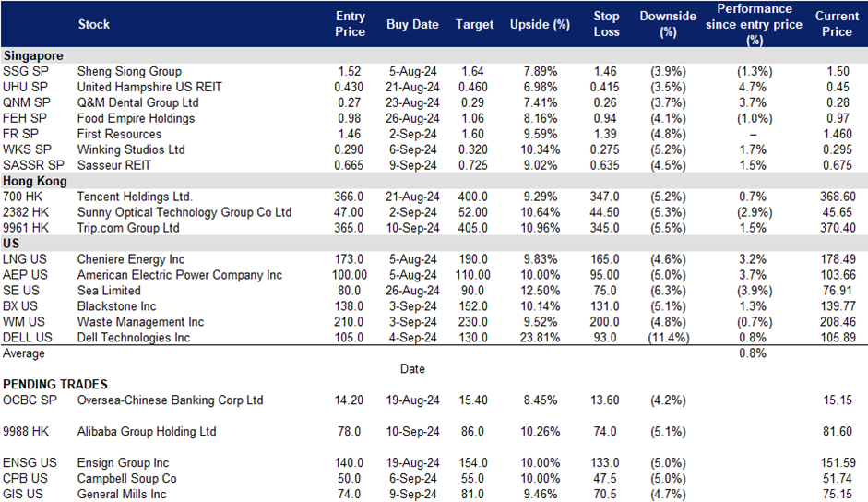Click Winking Studios Ltd name
The width and height of the screenshot is (868, 502).
(131, 149)
